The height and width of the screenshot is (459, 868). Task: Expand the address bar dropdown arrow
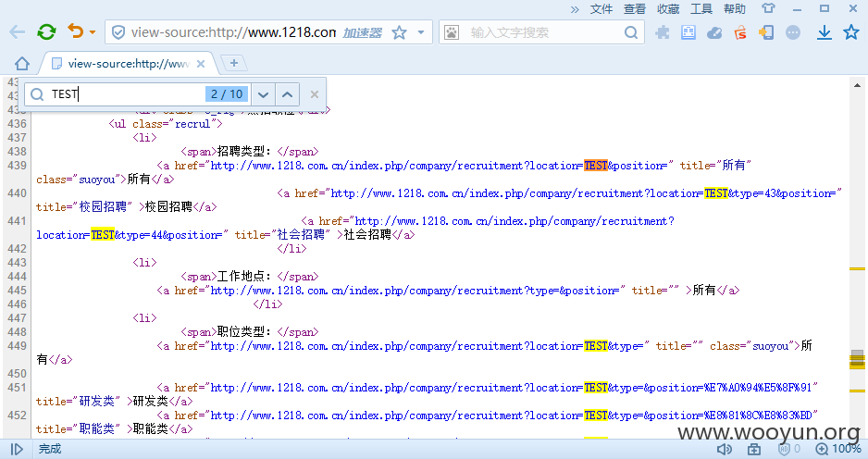pyautogui.click(x=421, y=32)
